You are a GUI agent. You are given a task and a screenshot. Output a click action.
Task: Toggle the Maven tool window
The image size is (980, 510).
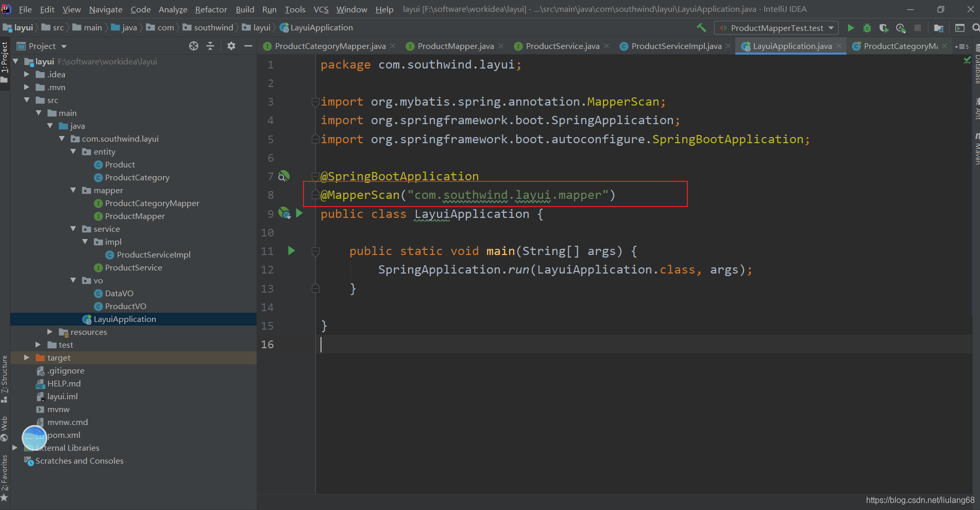click(976, 149)
